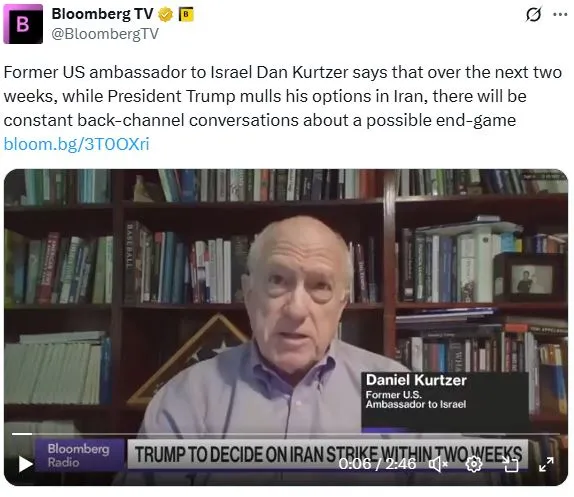This screenshot has width=574, height=497.
Task: Click the video frame showing Daniel Kurtzer
Action: point(286,327)
